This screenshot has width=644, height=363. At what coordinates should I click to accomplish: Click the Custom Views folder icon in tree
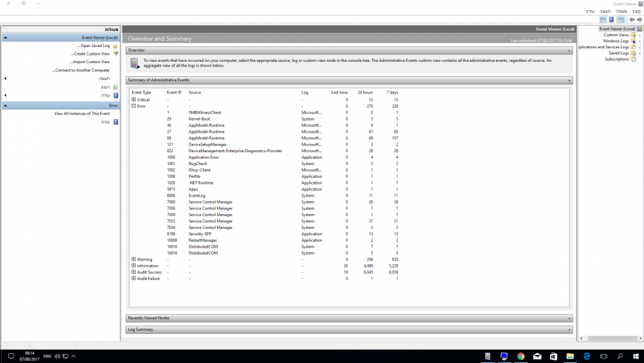pos(633,35)
